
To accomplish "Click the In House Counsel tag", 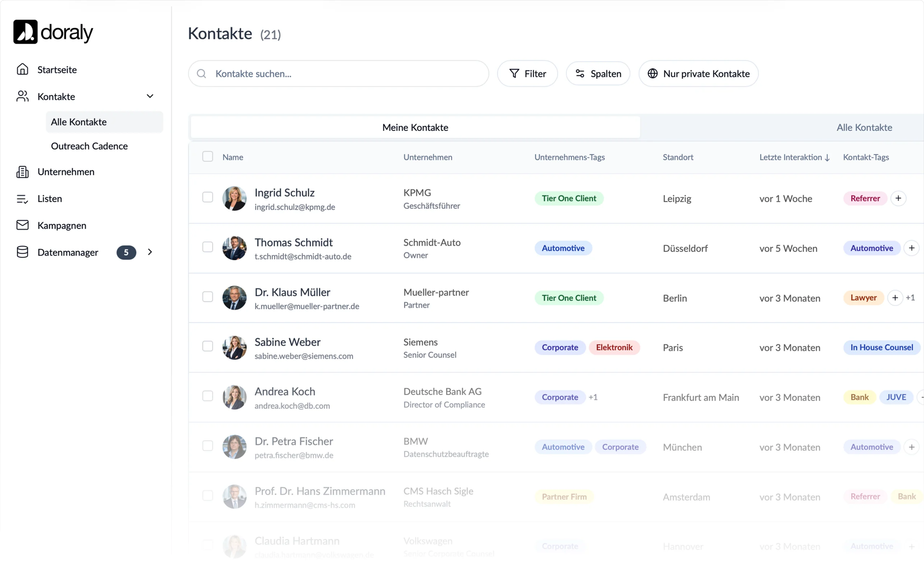I will [882, 348].
